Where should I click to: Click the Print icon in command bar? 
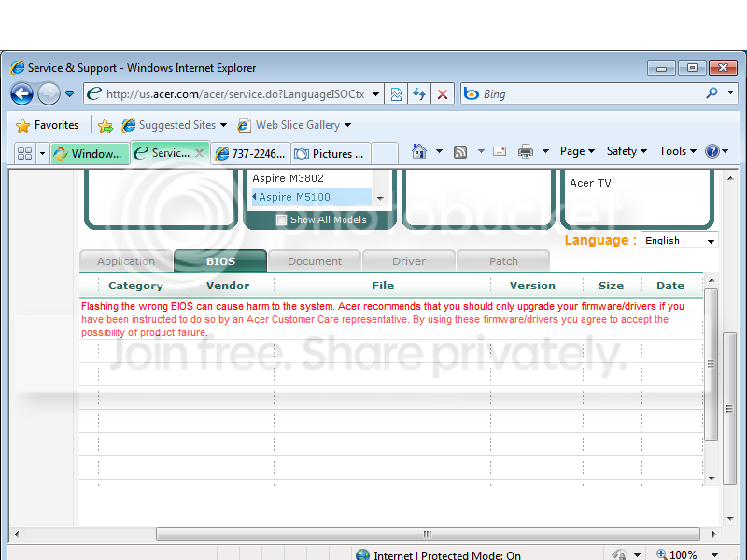click(526, 151)
